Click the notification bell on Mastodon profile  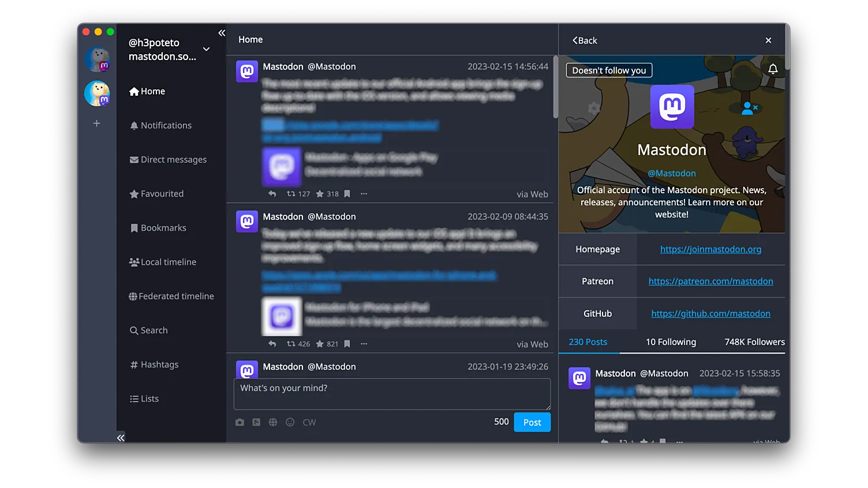pyautogui.click(x=773, y=70)
